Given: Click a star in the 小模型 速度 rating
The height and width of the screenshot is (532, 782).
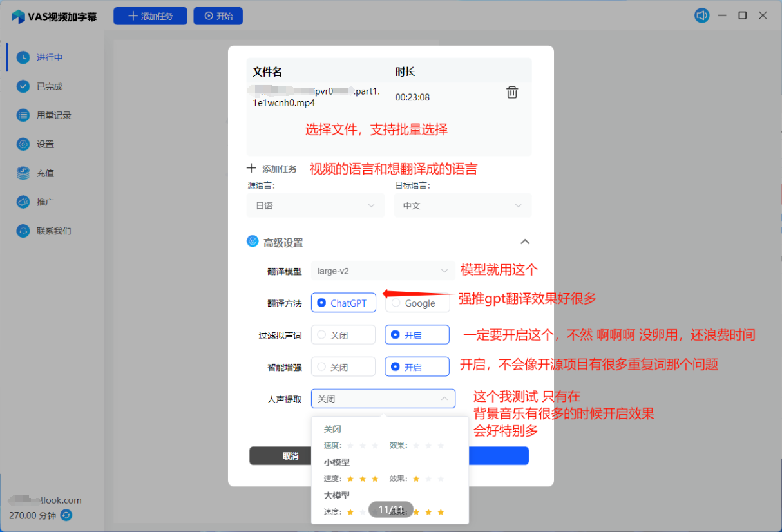Looking at the screenshot, I should pos(350,478).
